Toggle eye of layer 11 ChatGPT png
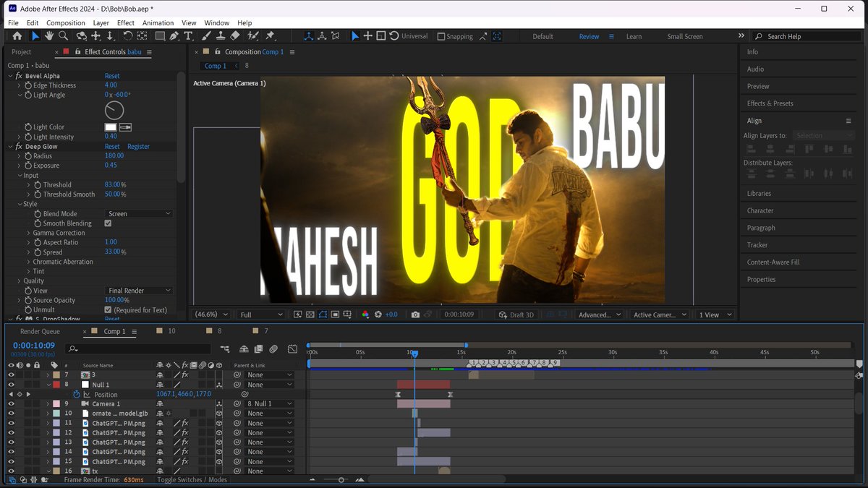The image size is (868, 488). coord(11,423)
